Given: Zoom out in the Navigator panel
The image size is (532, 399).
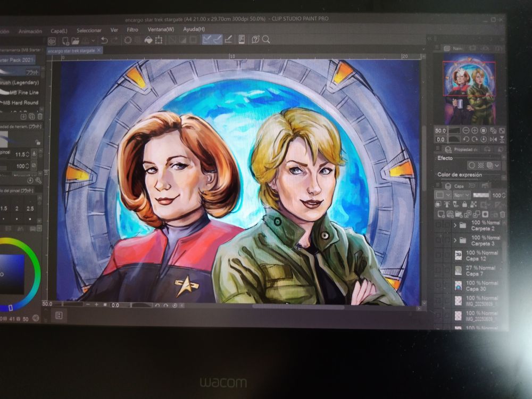Looking at the screenshot, I should pyautogui.click(x=466, y=131).
